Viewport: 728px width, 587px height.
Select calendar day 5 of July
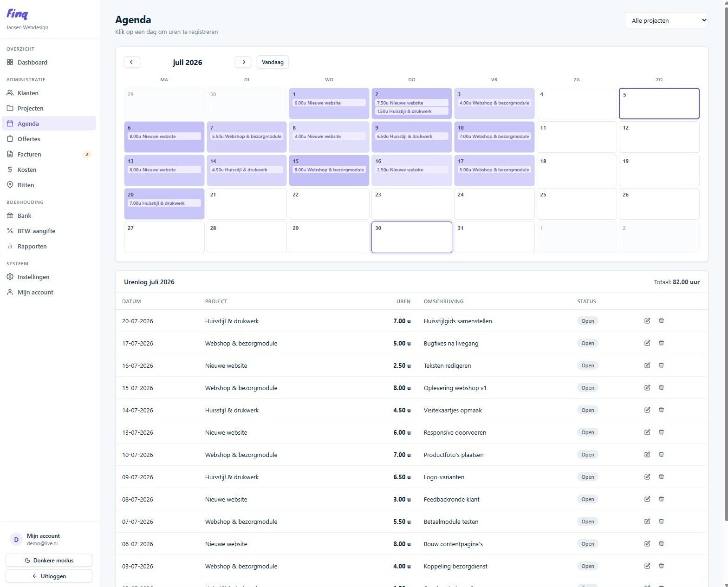659,104
